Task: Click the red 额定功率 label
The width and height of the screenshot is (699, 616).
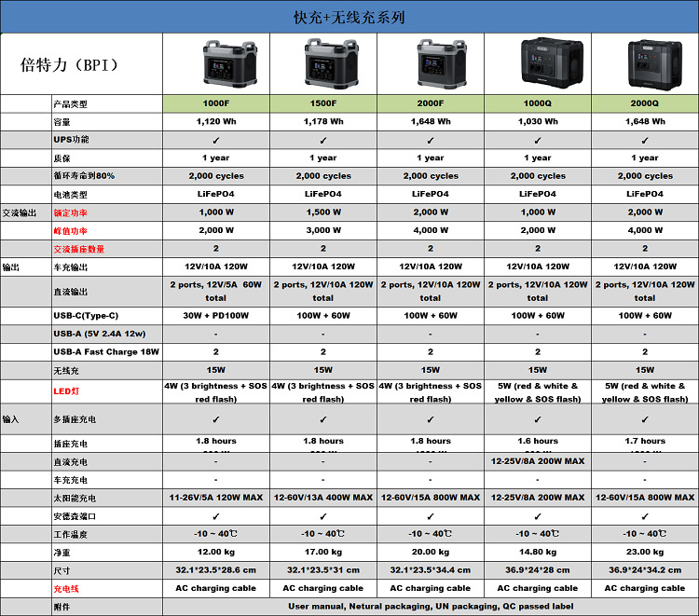Action: click(x=71, y=213)
